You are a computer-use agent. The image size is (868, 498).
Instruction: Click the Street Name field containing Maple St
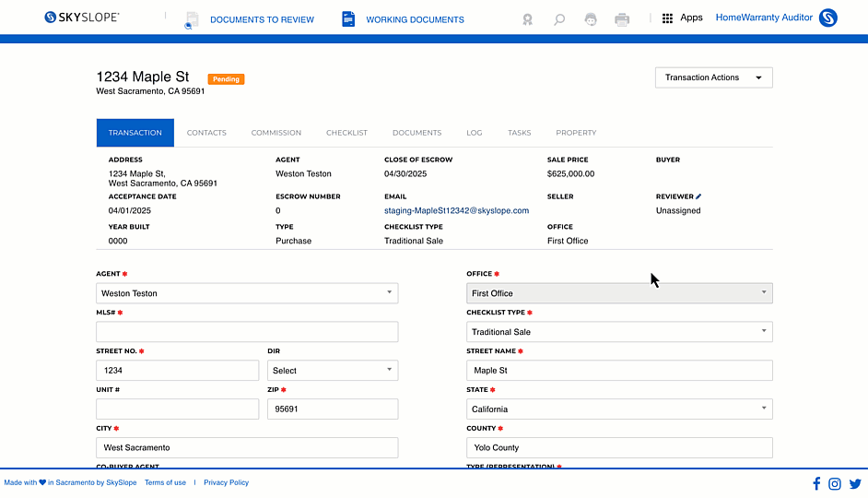(x=619, y=371)
